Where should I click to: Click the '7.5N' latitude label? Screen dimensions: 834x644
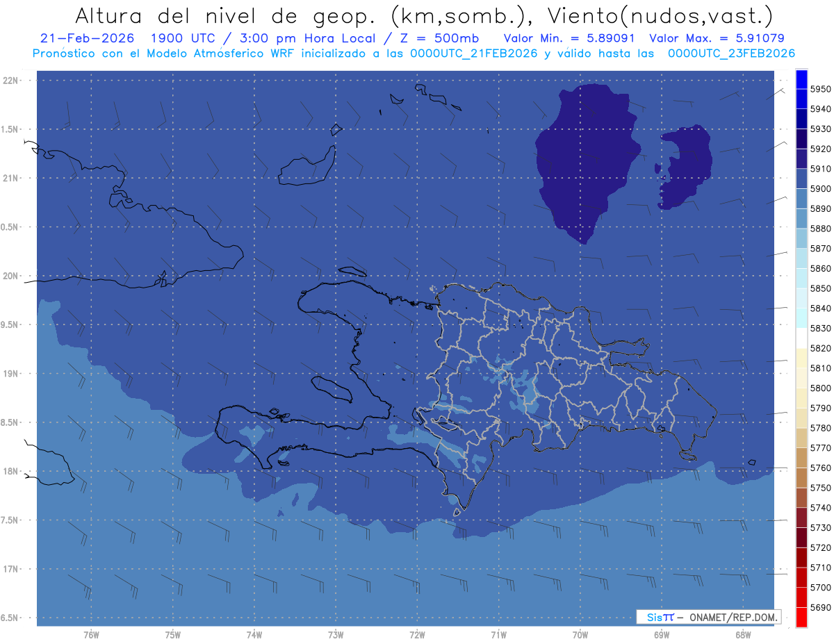[10, 520]
